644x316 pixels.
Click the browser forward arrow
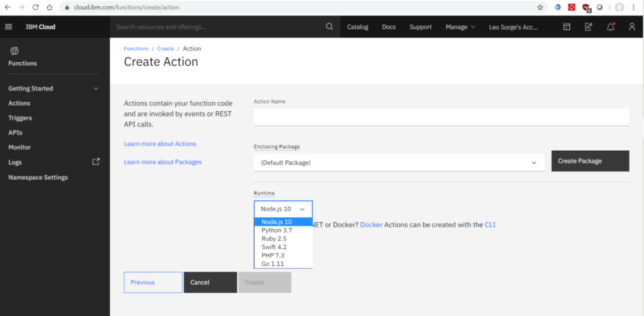(x=21, y=7)
